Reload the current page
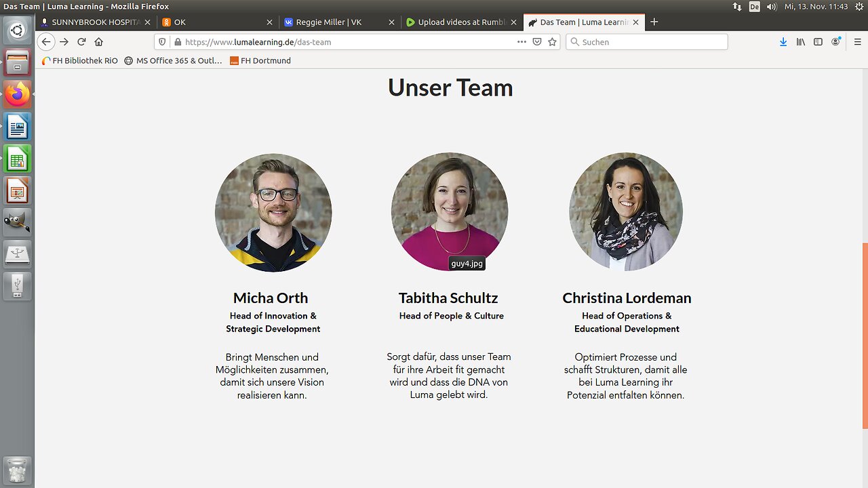868x488 pixels. 81,42
